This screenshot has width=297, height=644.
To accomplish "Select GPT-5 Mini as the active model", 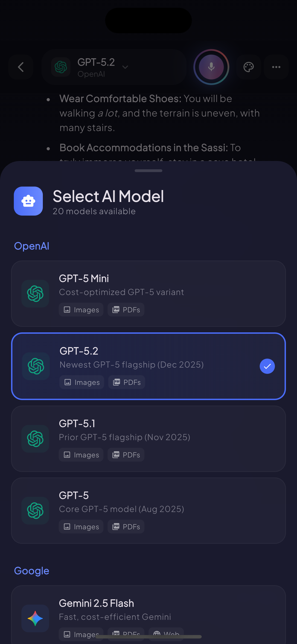I will click(148, 294).
